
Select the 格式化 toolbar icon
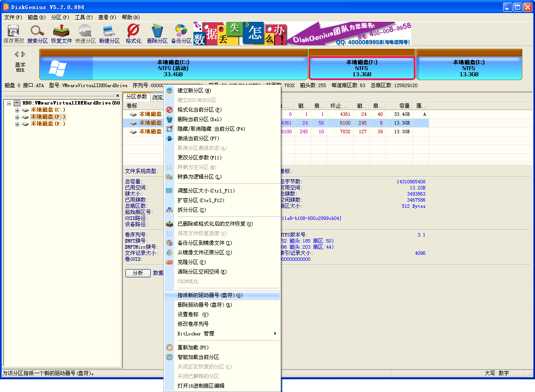point(133,34)
